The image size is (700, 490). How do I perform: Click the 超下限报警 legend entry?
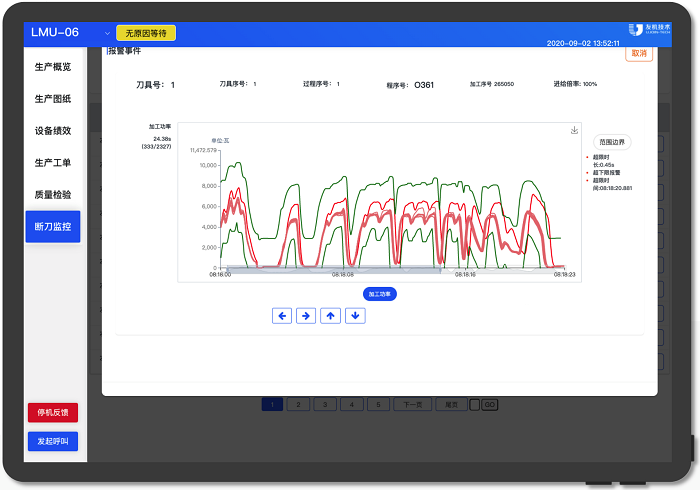click(606, 173)
